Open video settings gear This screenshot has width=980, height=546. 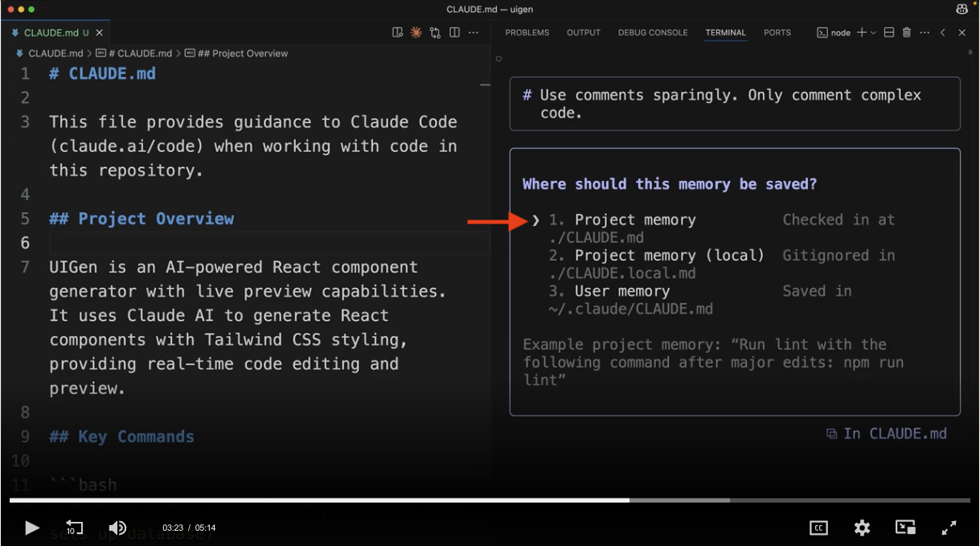point(862,528)
